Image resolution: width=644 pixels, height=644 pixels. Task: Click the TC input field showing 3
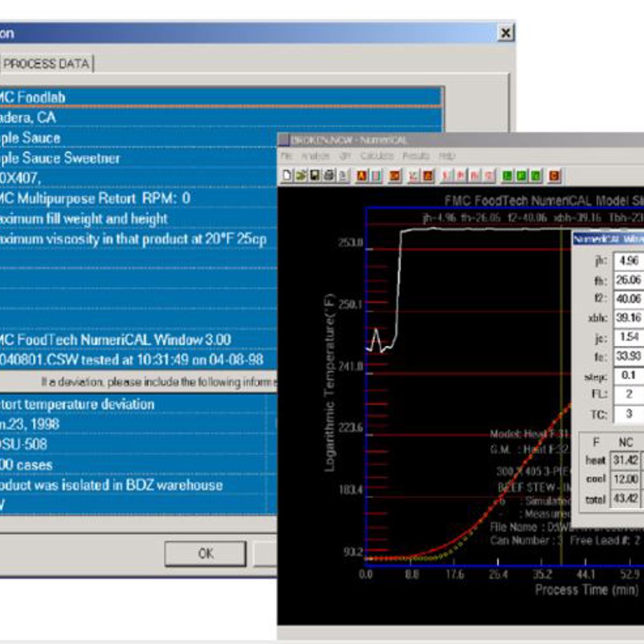coord(628,414)
